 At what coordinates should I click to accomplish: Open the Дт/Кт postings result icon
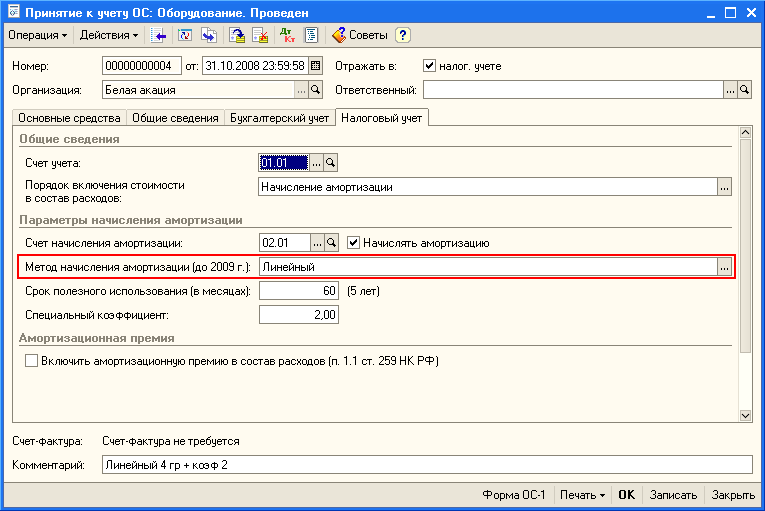[287, 35]
